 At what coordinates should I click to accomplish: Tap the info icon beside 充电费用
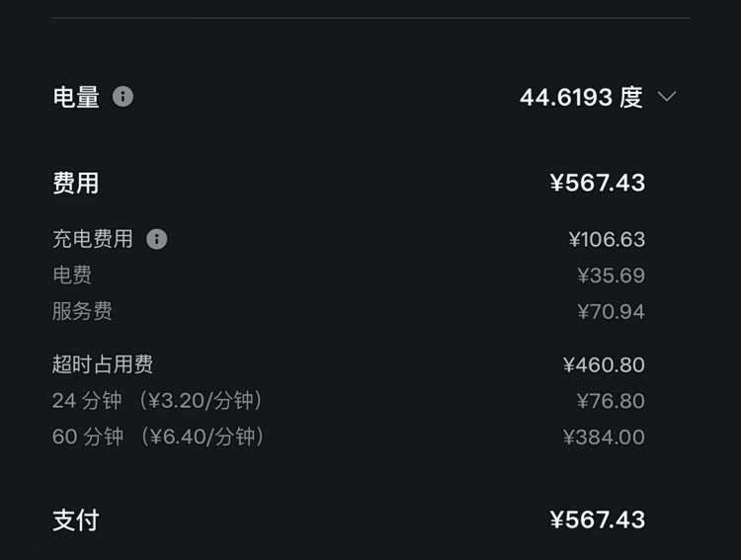click(156, 239)
